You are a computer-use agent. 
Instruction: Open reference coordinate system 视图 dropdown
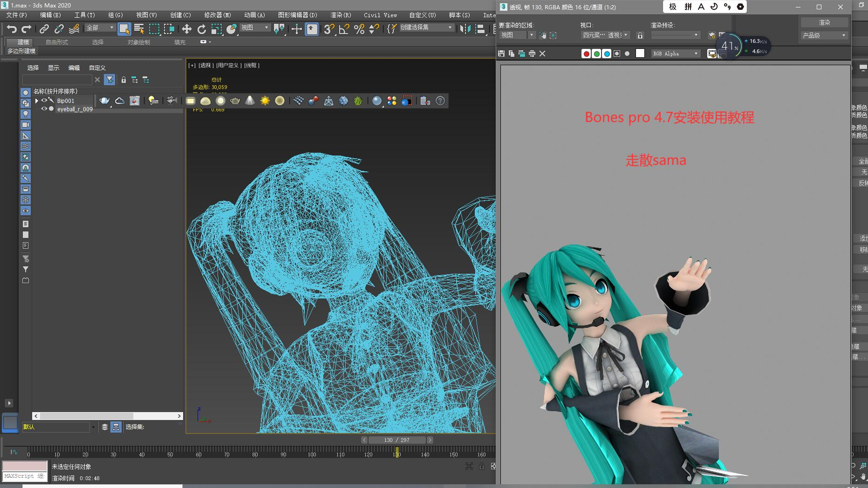(255, 28)
